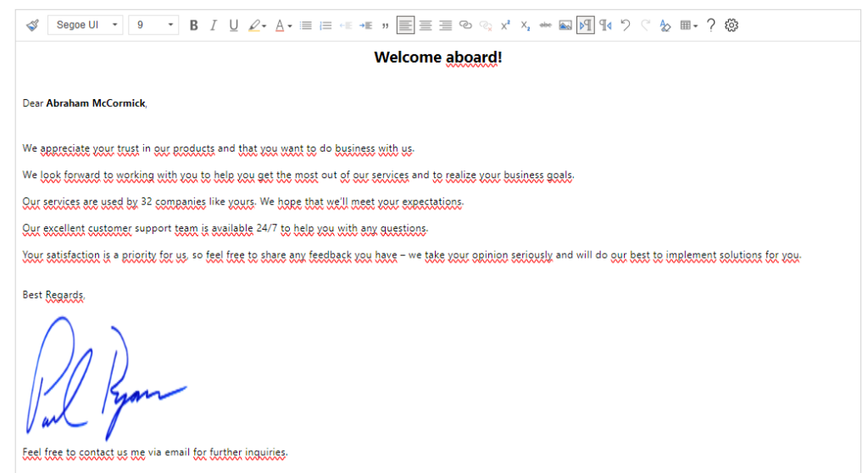This screenshot has width=868, height=473.
Task: Insert an image from toolbar
Action: click(565, 25)
